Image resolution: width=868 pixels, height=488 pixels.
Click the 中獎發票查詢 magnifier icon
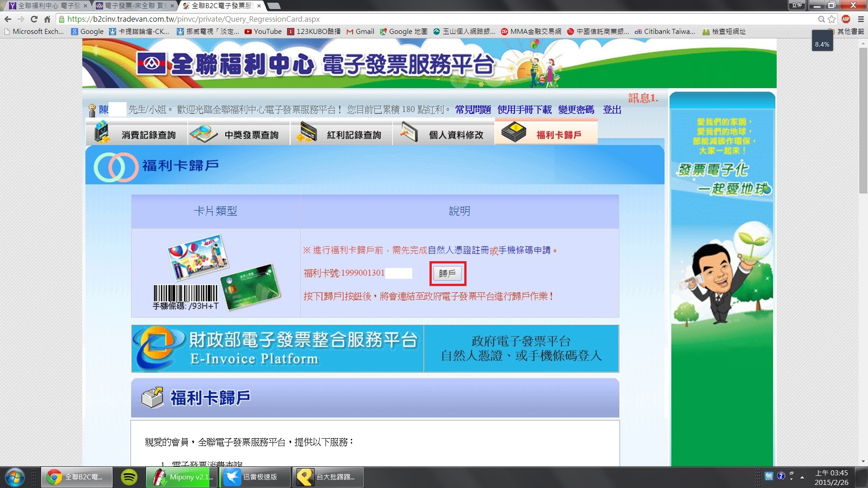(204, 133)
